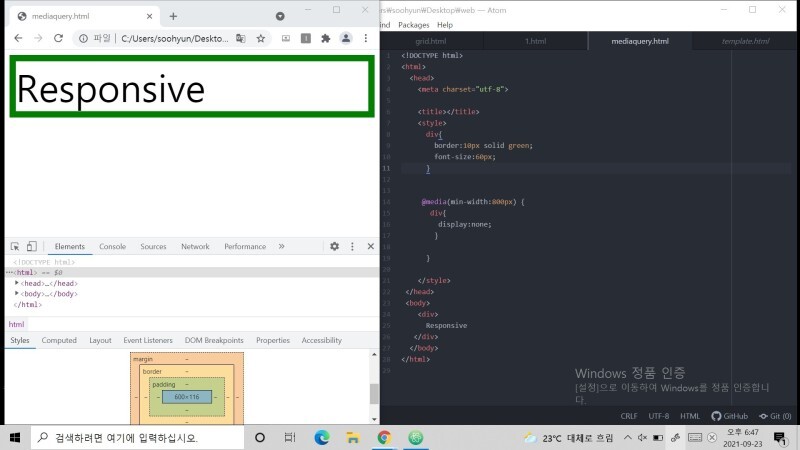
Task: Click the Windows taskbar search box
Action: (137, 438)
